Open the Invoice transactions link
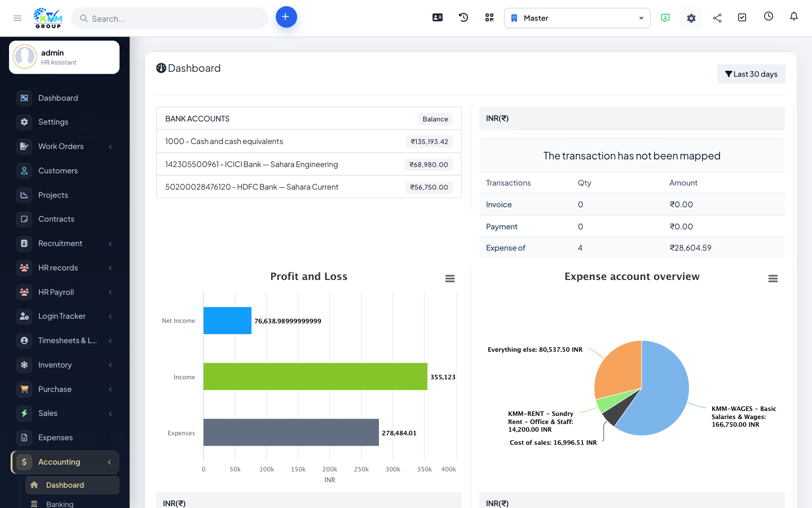Viewport: 812px width, 508px height. coord(498,205)
